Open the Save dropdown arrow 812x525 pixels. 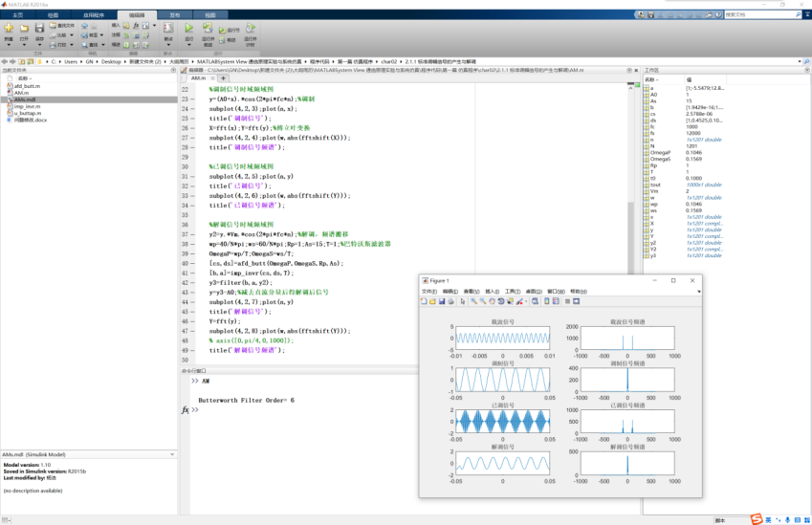click(x=39, y=45)
